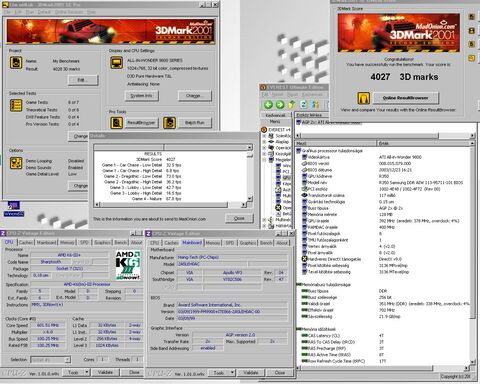
Task: Expand the Operációs rendszer tree node
Action: (264, 148)
